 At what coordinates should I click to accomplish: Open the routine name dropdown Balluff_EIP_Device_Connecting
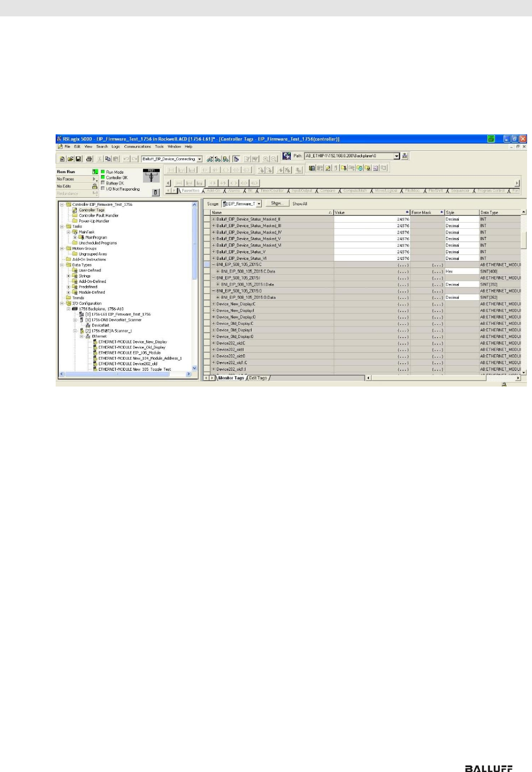click(200, 159)
